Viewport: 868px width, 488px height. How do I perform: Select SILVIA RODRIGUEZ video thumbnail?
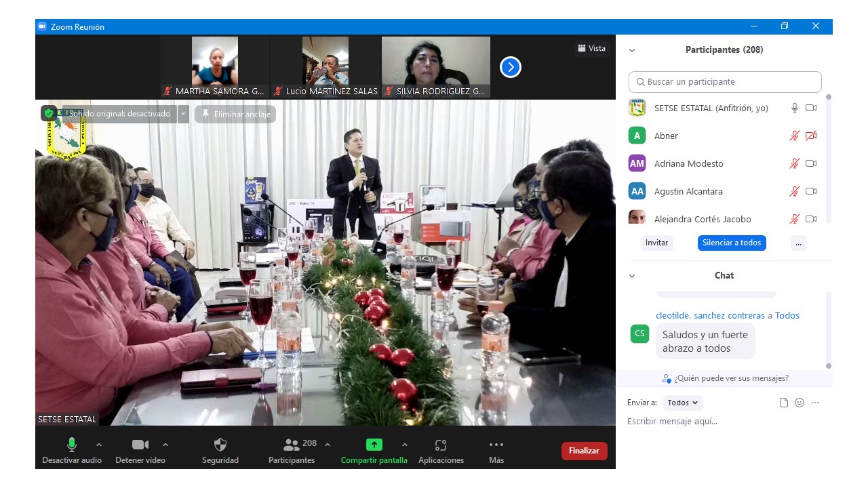(436, 66)
